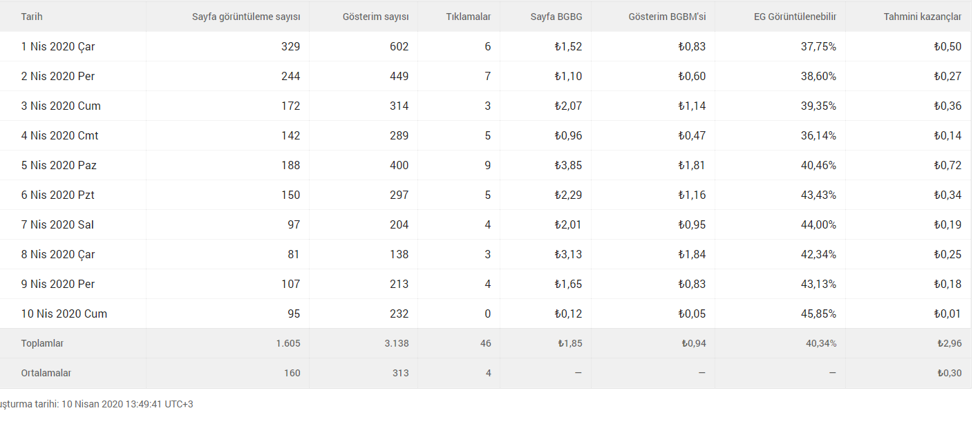This screenshot has width=980, height=424.
Task: Select the 6 Nis 2020 Pzt row
Action: coord(486,195)
